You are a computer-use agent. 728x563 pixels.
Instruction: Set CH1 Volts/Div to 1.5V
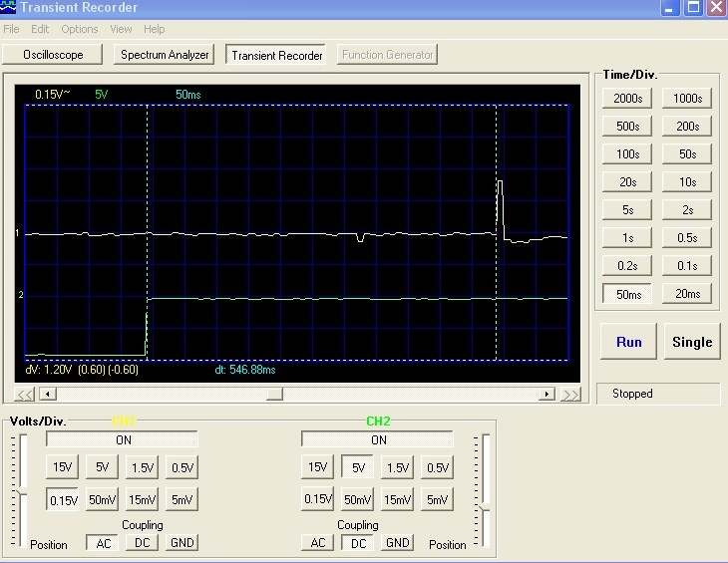(x=142, y=467)
